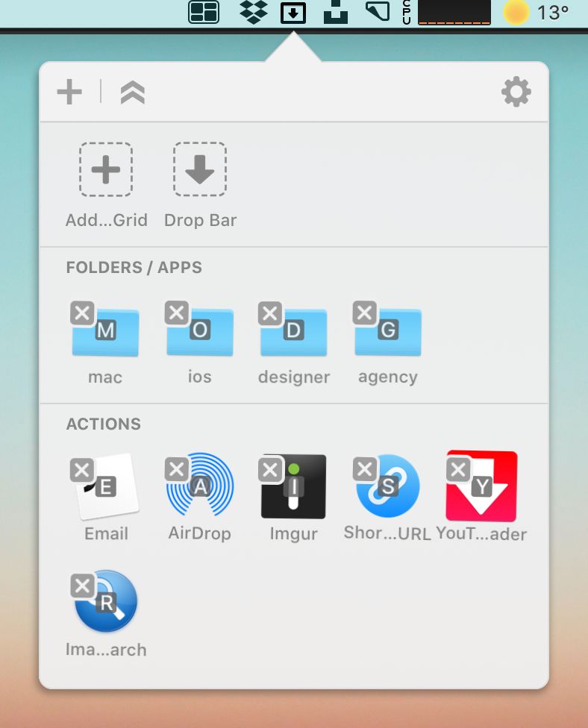Collapse grid with double chevron icon

[132, 92]
